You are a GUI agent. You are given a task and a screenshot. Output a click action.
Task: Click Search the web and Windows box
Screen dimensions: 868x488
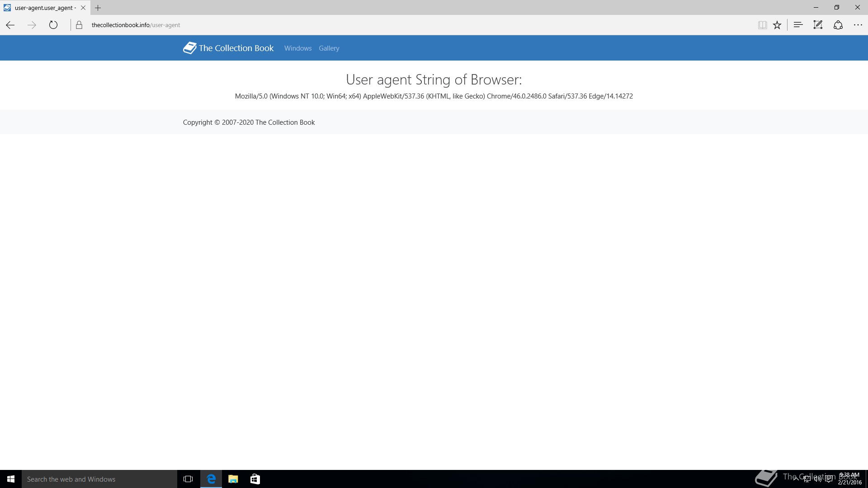pyautogui.click(x=99, y=479)
